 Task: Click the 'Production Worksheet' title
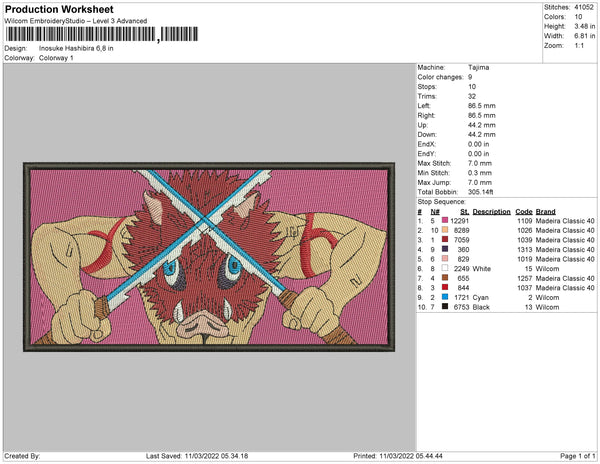(59, 10)
